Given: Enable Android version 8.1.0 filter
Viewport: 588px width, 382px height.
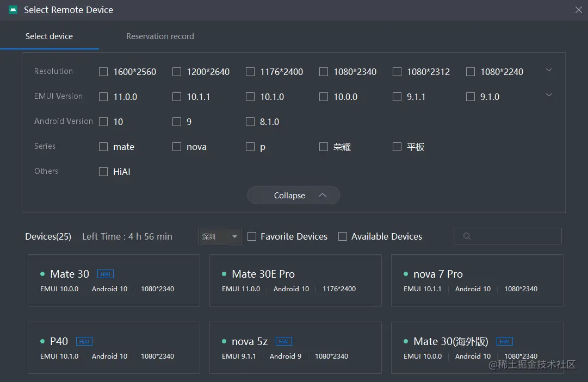Looking at the screenshot, I should click(250, 122).
